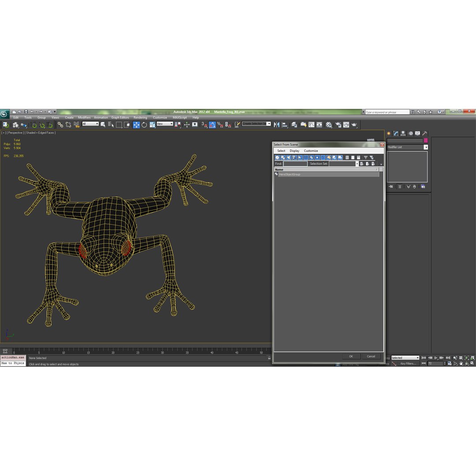Click the Align tool icon
Viewport: 476px width, 476px height.
pyautogui.click(x=285, y=124)
